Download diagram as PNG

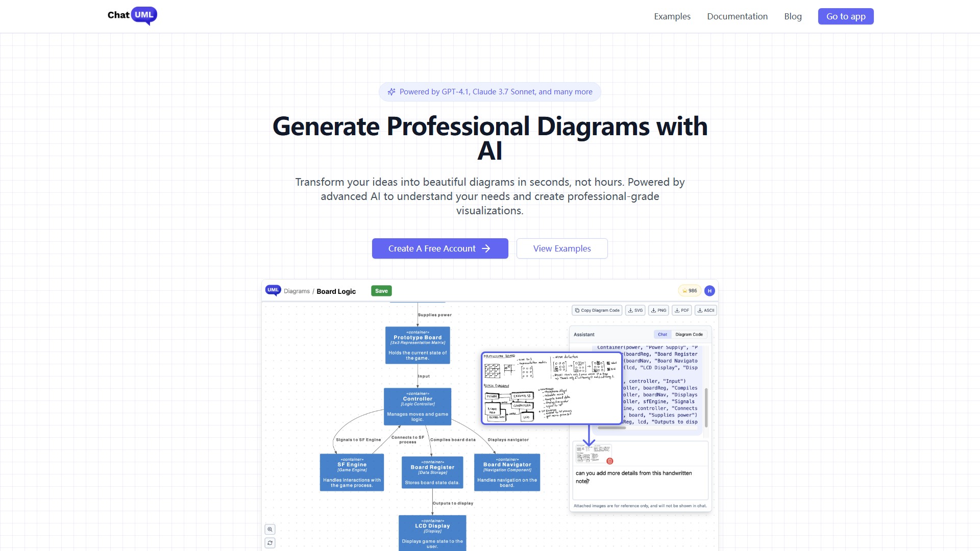pos(658,310)
